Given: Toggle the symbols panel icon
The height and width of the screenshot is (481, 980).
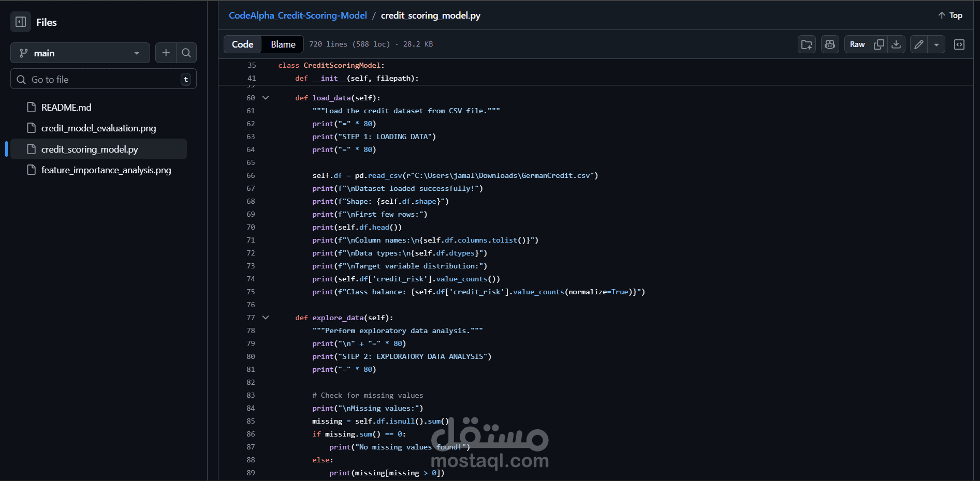Looking at the screenshot, I should (x=959, y=44).
